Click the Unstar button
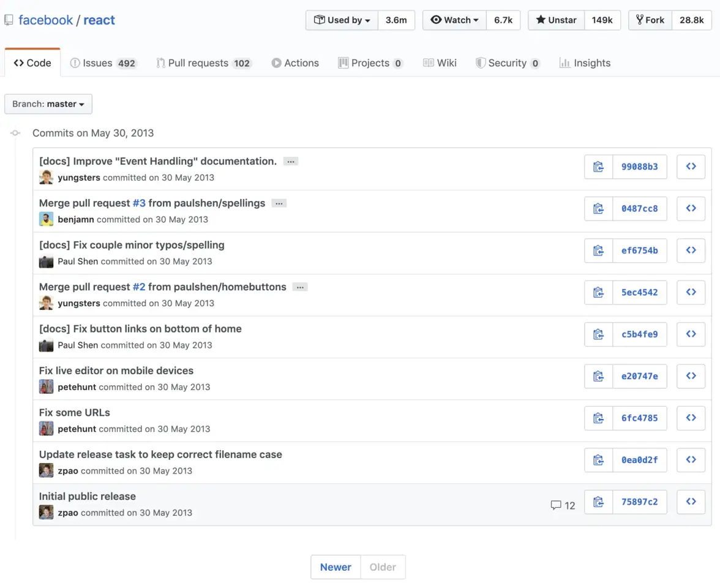Image resolution: width=720 pixels, height=588 pixels. (555, 20)
